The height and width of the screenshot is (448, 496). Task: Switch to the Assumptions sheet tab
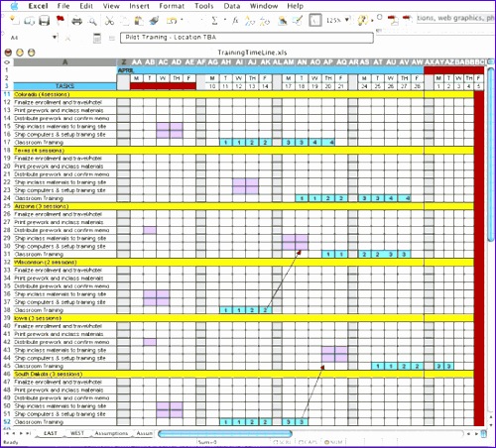coord(111,433)
